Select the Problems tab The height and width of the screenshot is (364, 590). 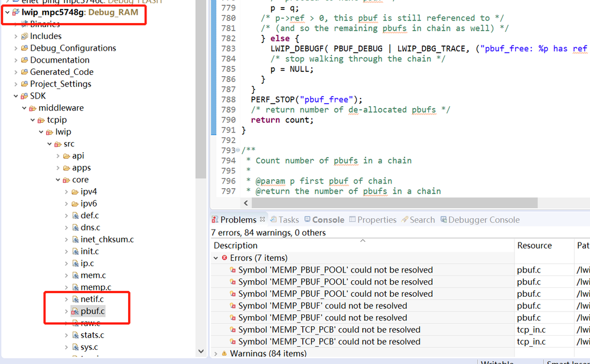(x=238, y=219)
